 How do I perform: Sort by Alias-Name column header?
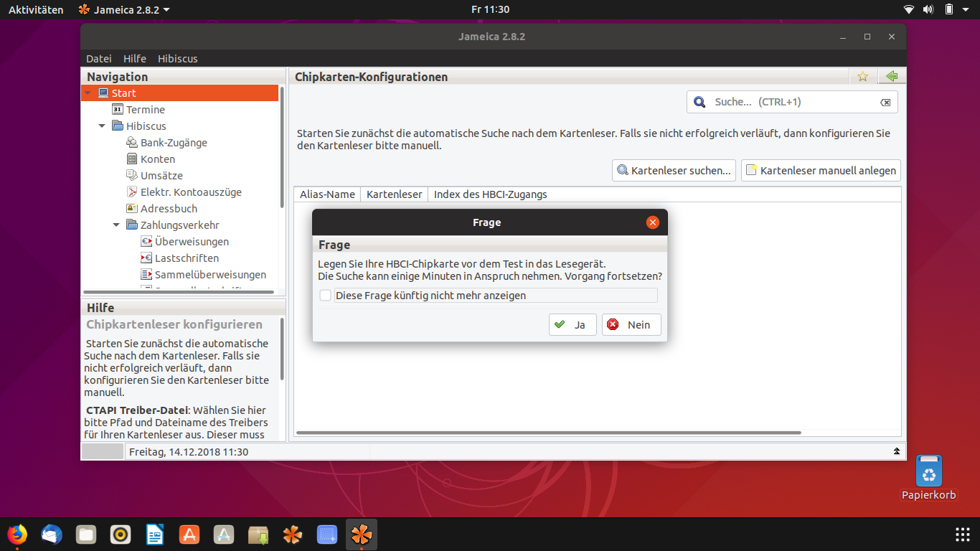pos(327,194)
